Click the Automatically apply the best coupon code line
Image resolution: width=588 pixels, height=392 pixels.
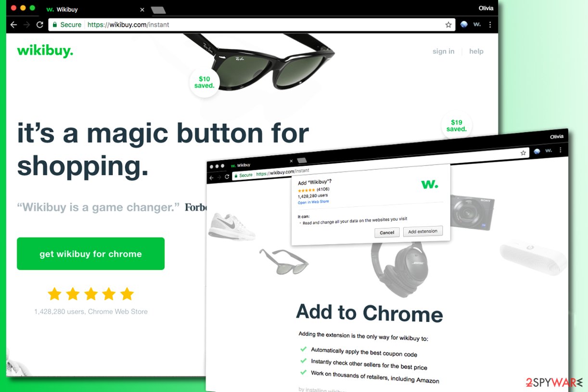(x=364, y=353)
